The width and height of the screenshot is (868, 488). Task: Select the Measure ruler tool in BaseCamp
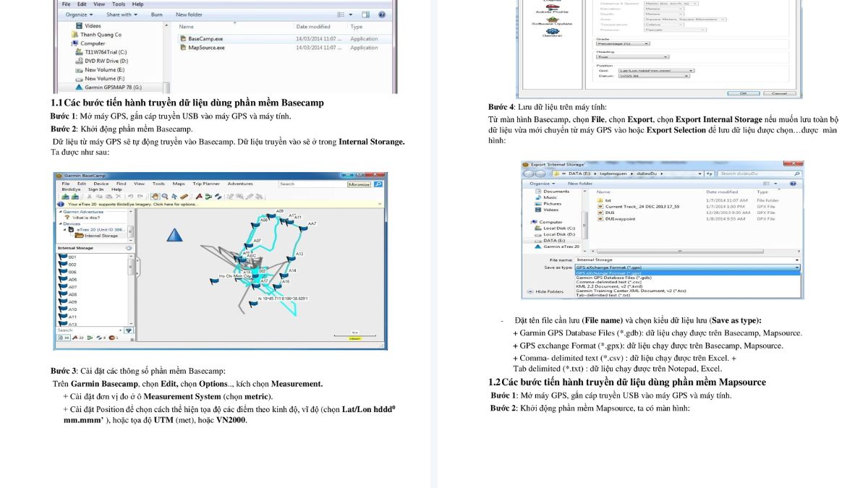coord(184,196)
